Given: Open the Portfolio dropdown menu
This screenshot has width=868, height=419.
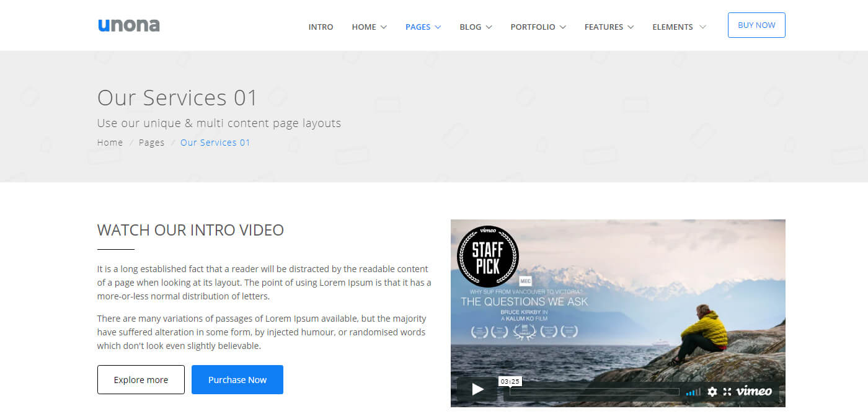Looking at the screenshot, I should pyautogui.click(x=538, y=27).
